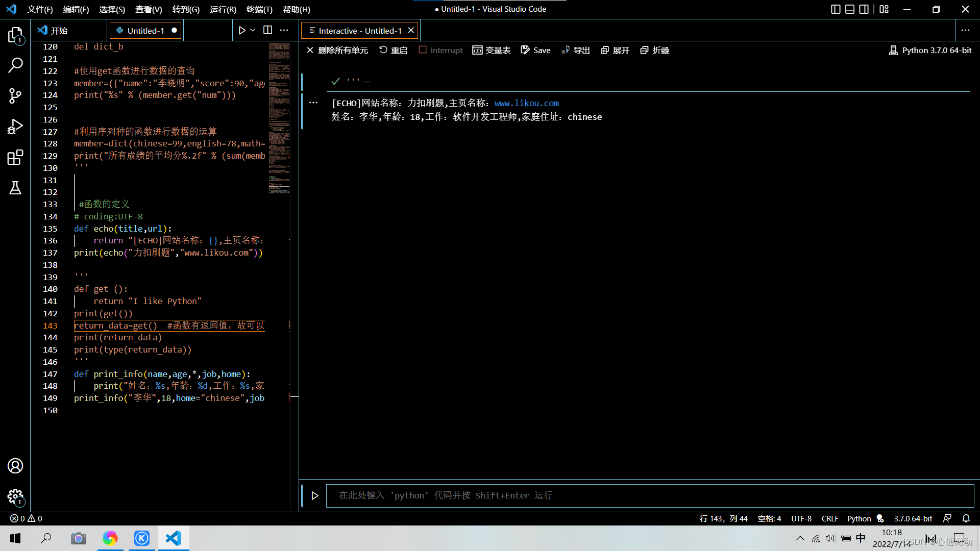The width and height of the screenshot is (980, 551).
Task: Open the Extensions view
Action: click(15, 157)
